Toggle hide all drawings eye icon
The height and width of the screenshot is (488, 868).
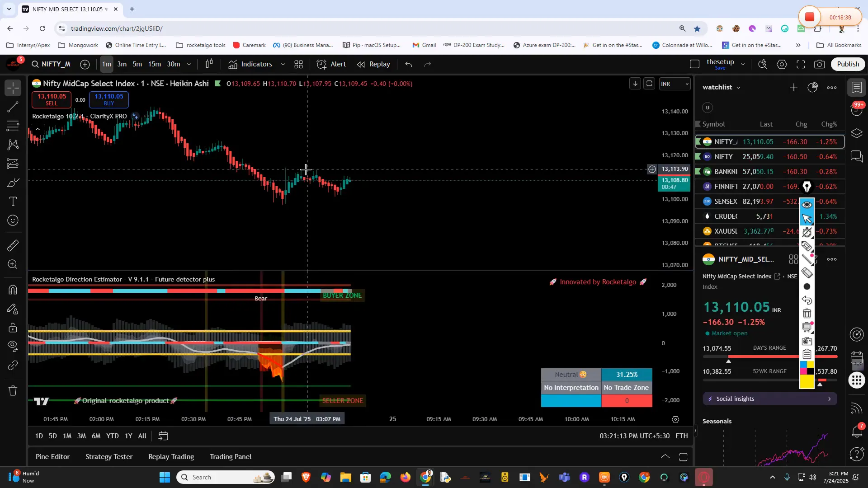13,347
